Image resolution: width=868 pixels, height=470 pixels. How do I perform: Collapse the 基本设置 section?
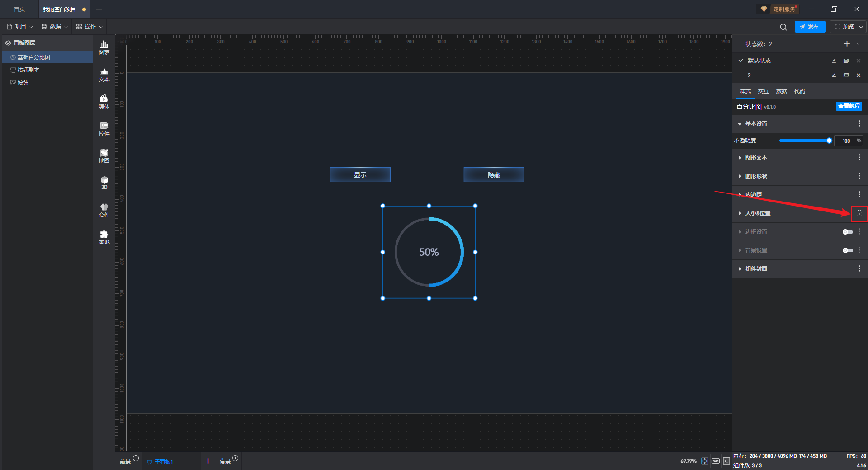[740, 124]
